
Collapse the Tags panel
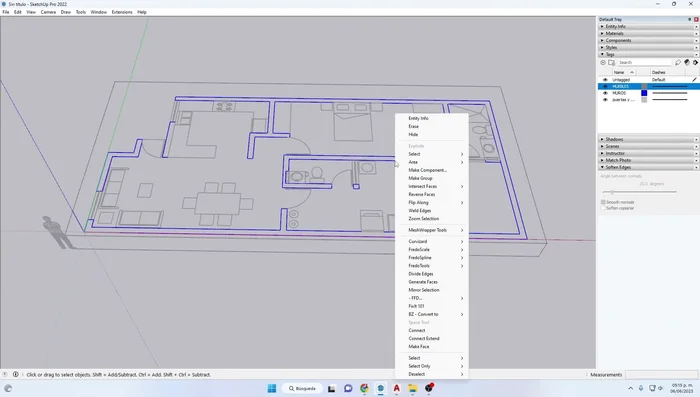648,54
